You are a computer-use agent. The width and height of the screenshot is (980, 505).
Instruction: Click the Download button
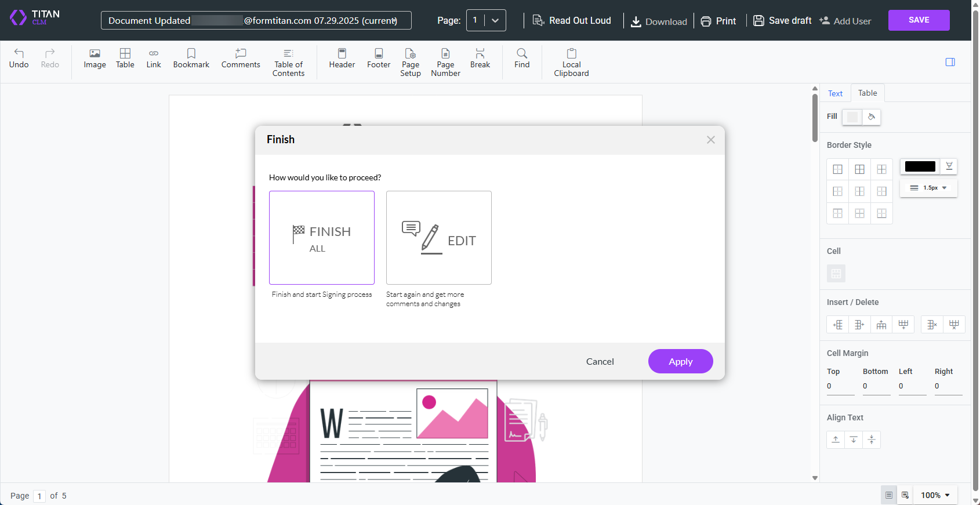(x=659, y=21)
